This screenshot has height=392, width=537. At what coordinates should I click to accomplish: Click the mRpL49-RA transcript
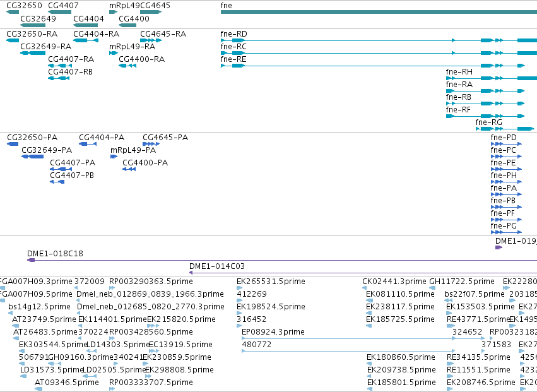coord(132,46)
